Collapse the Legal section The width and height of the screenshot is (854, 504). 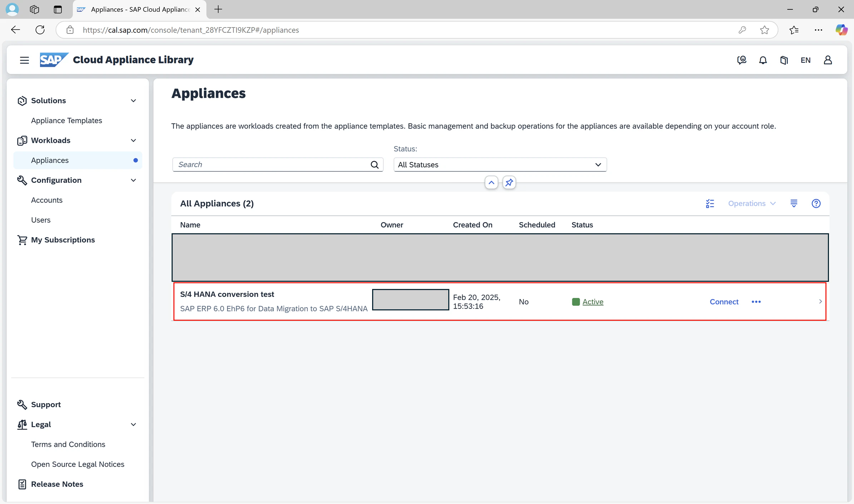133,425
